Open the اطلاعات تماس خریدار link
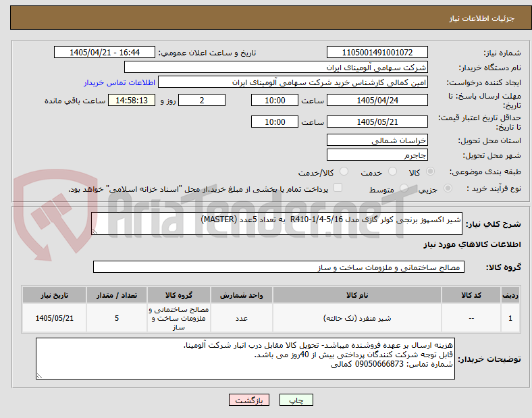Image resolution: width=532 pixels, height=418 pixels. point(119,82)
